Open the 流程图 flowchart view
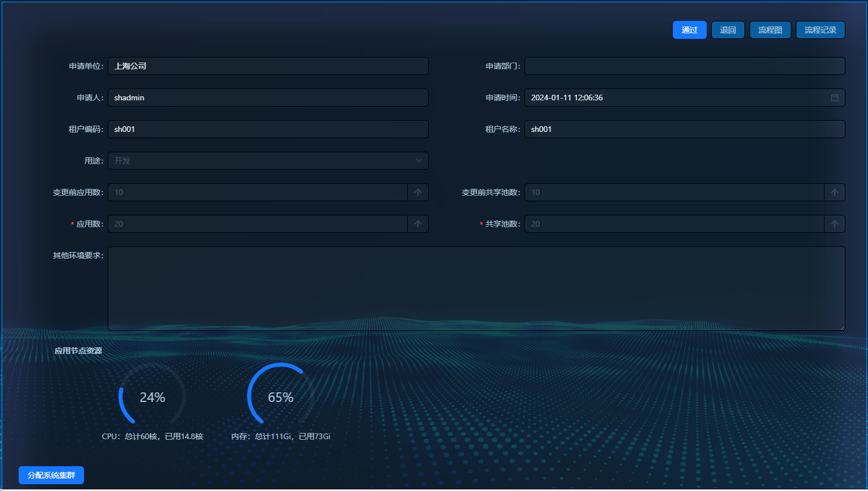The height and width of the screenshot is (491, 868). click(770, 30)
